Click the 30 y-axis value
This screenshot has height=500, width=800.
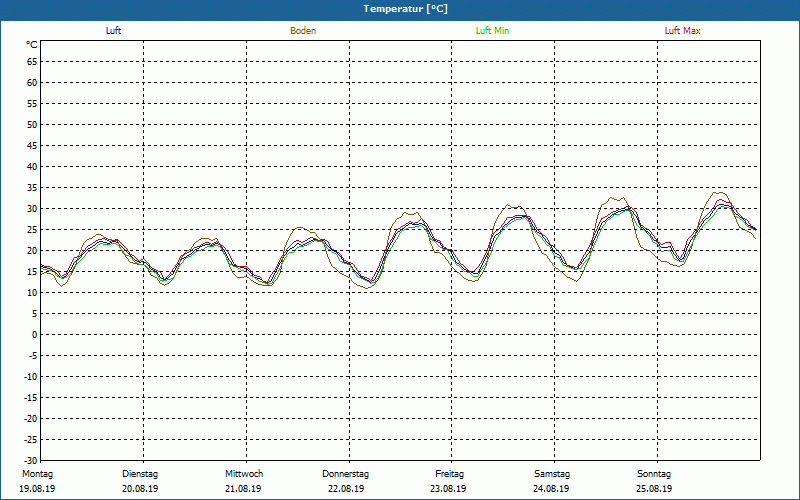[x=32, y=209]
